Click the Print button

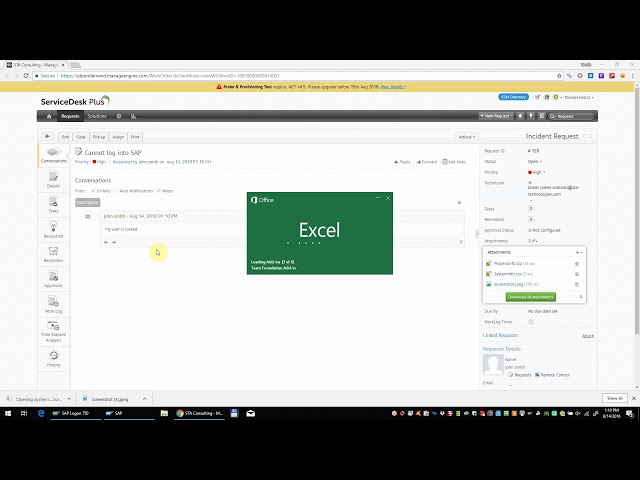point(135,137)
